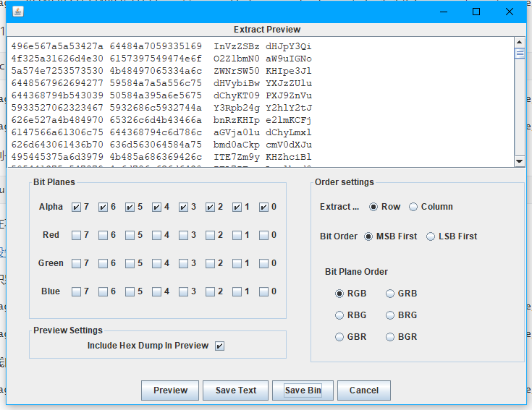The width and height of the screenshot is (532, 410).
Task: Check Green bit plane 0
Action: click(264, 263)
